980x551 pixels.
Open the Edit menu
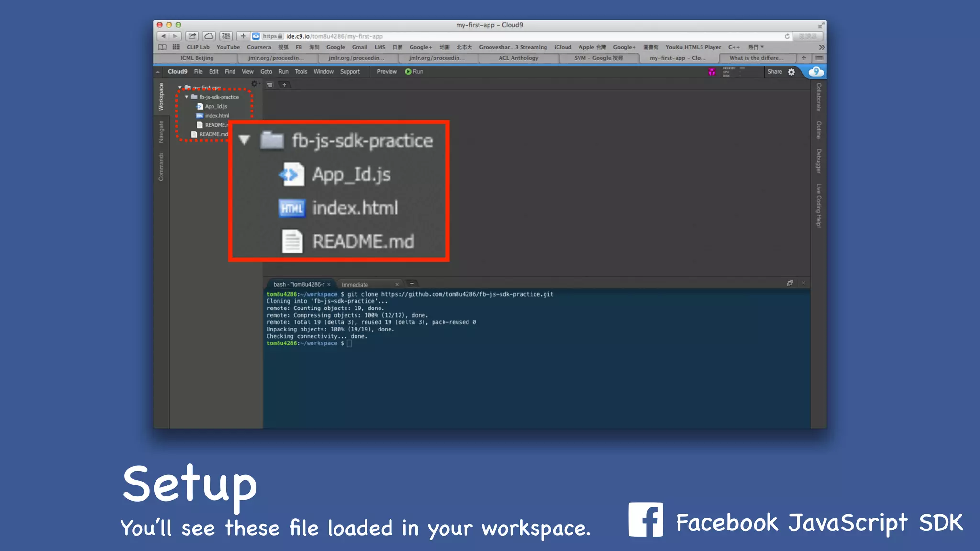(x=213, y=72)
